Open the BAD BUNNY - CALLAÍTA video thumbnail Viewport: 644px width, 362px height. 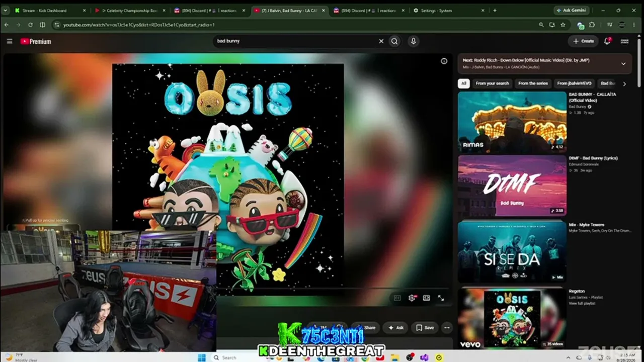[x=512, y=122]
